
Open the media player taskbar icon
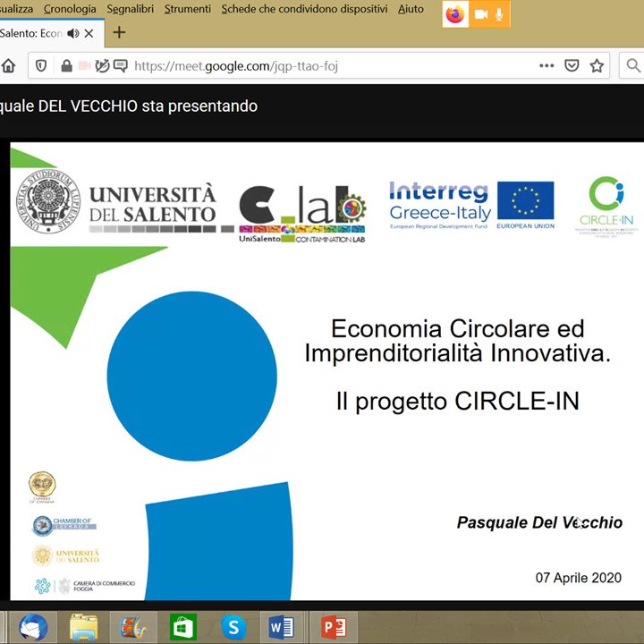click(x=133, y=627)
